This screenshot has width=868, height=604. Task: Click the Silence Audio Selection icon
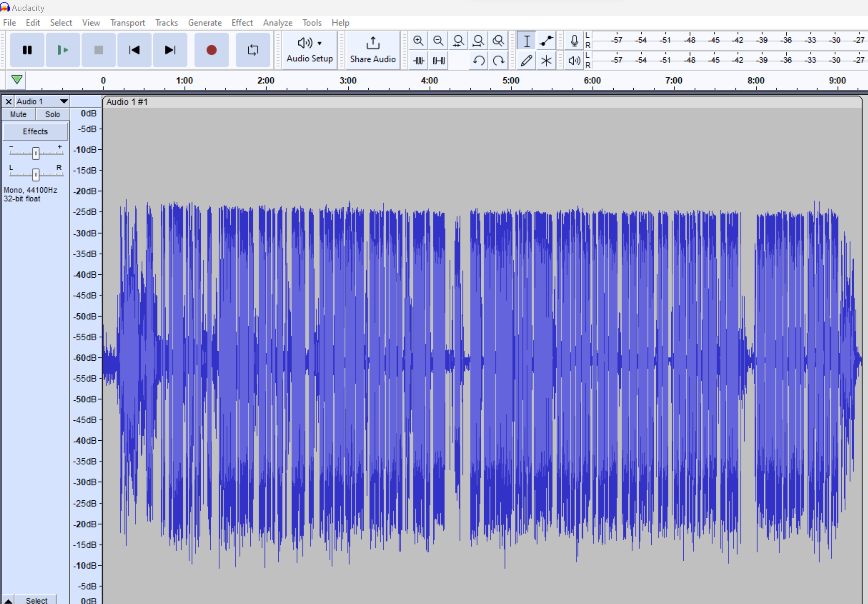(x=438, y=61)
